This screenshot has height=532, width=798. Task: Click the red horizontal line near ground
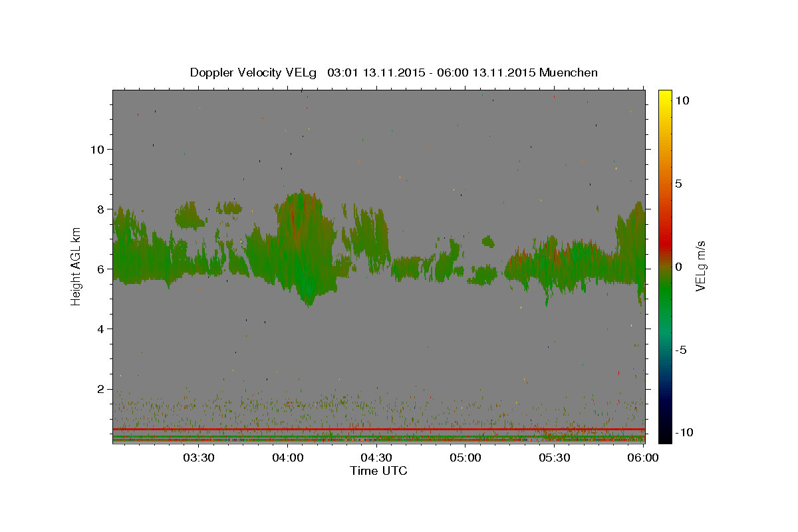(x=378, y=430)
